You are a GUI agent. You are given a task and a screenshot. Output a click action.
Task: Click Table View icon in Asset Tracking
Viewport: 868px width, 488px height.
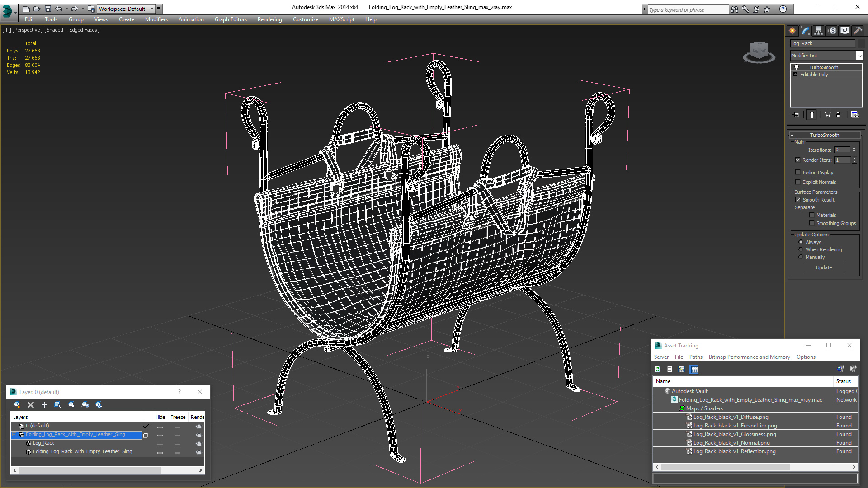[x=694, y=369]
